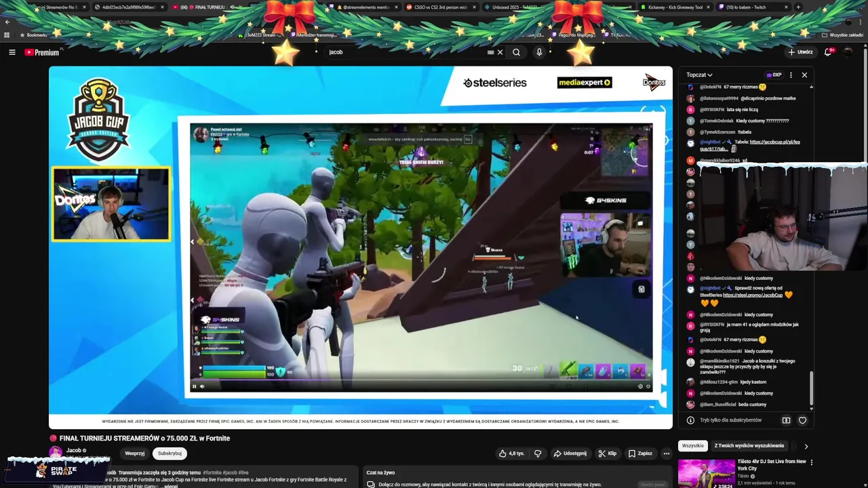Click the Klip scissors button
Viewport: 868px width, 488px height.
point(607,453)
